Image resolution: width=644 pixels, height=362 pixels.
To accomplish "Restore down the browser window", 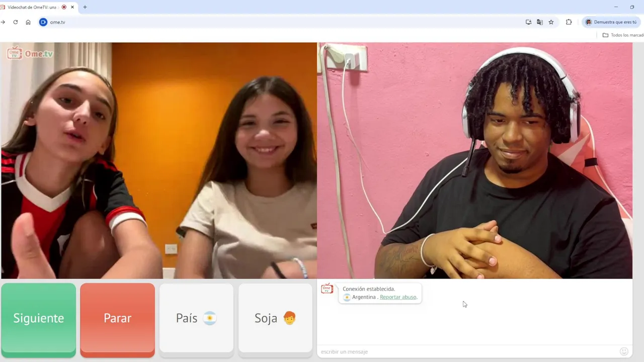I will [632, 7].
